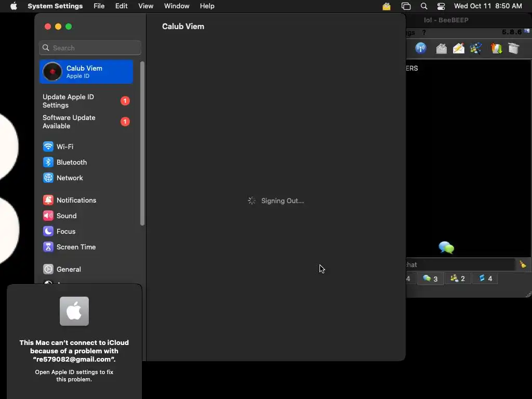Switch to BeeBEEP groups tab showing 2
Screen dimensions: 532x399
pos(457,278)
